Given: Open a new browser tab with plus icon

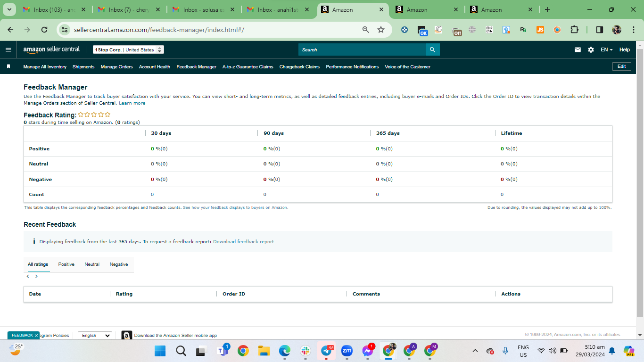Looking at the screenshot, I should 547,9.
